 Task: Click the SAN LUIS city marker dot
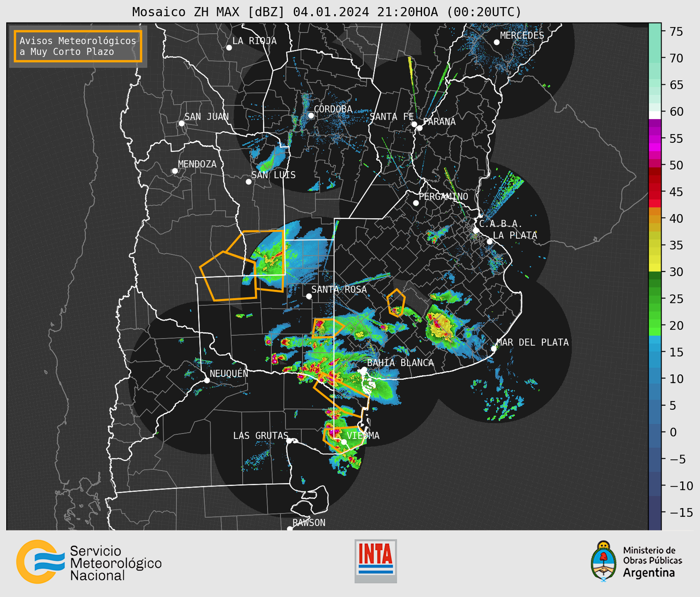pos(249,182)
